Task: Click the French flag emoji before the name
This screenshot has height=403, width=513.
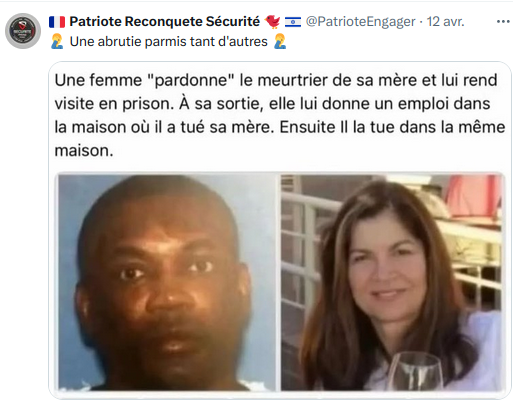Action: [57, 22]
